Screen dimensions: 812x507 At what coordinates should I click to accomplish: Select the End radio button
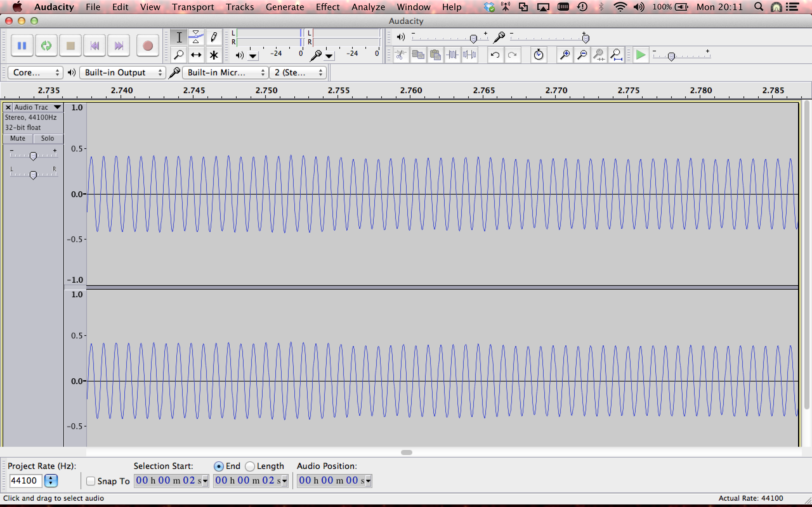[219, 466]
